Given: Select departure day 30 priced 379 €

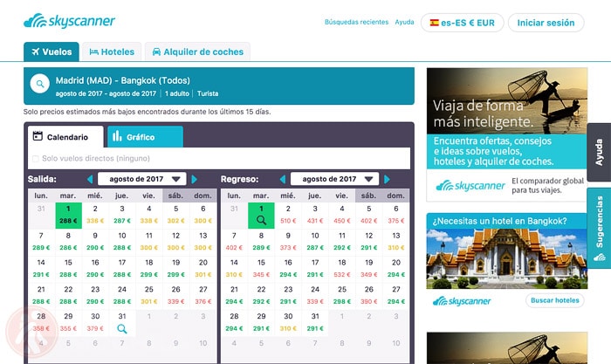Looking at the screenshot, I should [x=95, y=323].
